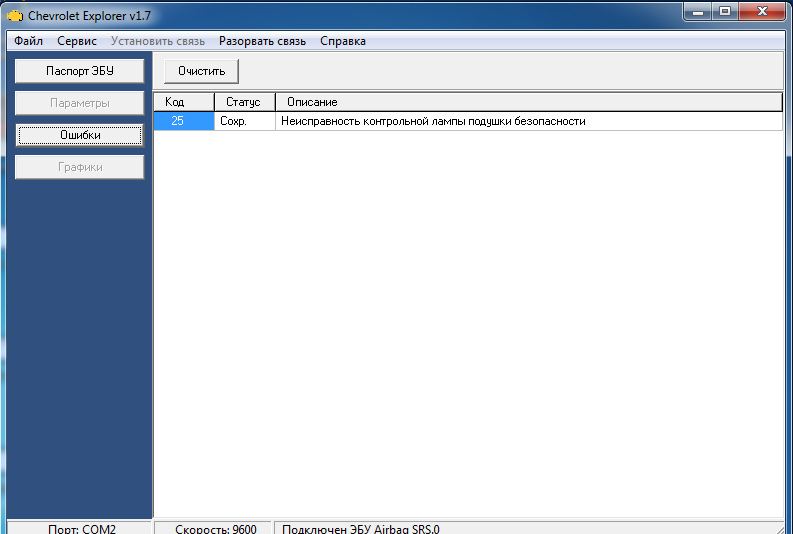The height and width of the screenshot is (534, 793).
Task: Click the disabled Параметры button
Action: 80,103
